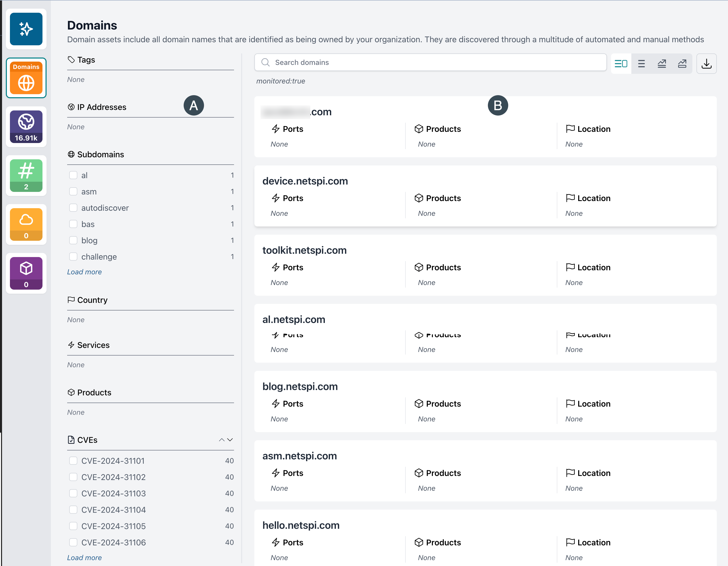This screenshot has height=566, width=728.
Task: Open the cloud assets sidebar tile
Action: coord(26,224)
